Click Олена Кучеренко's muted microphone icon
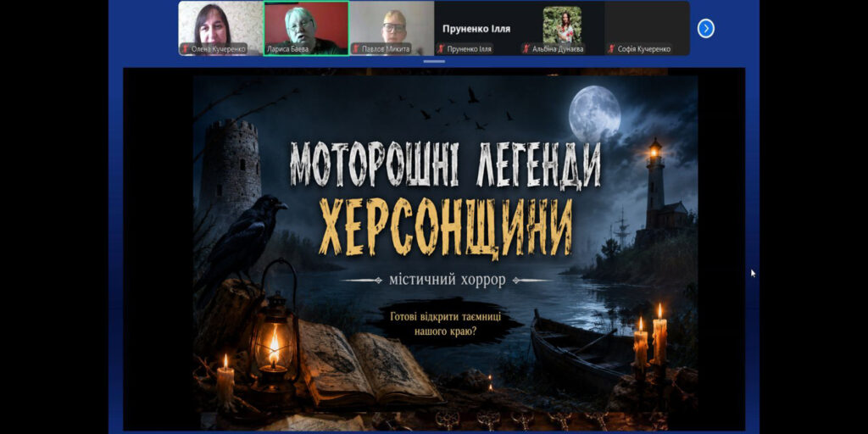The height and width of the screenshot is (434, 868). coord(186,49)
